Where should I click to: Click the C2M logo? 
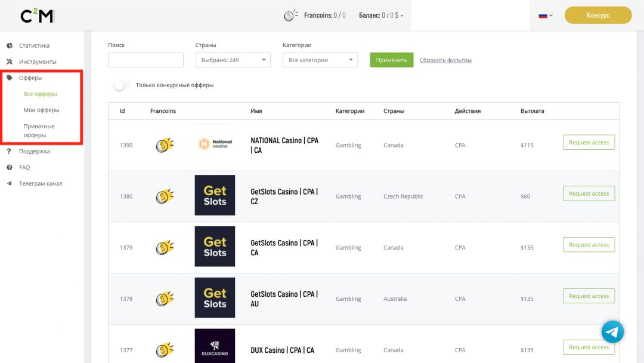pyautogui.click(x=38, y=16)
